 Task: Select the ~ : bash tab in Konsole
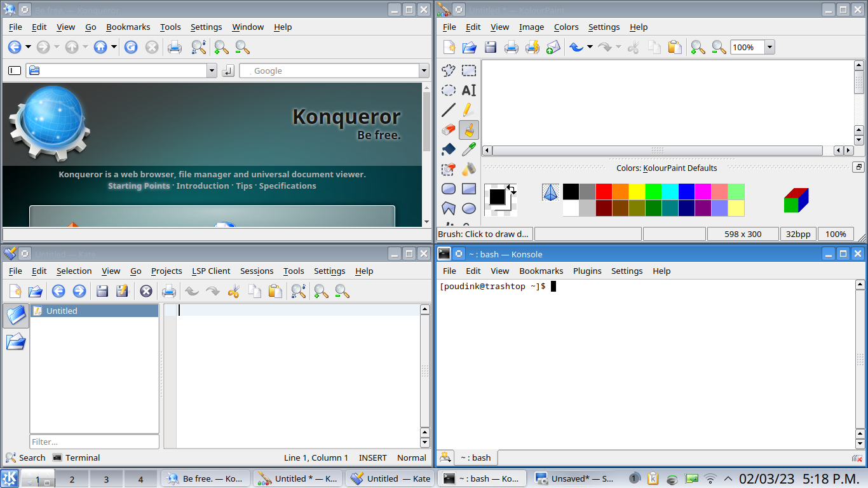tap(476, 457)
